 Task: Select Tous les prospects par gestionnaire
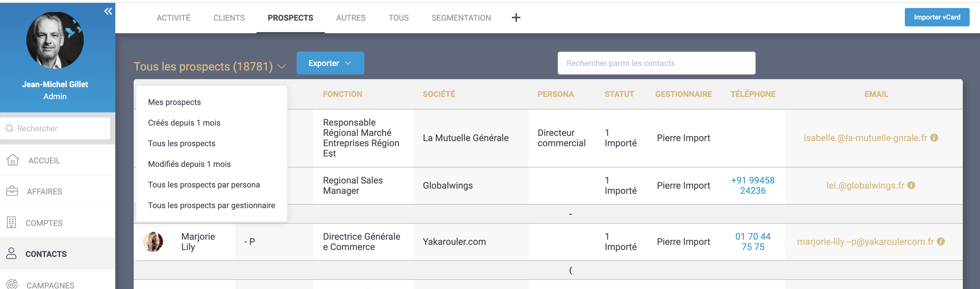(x=211, y=205)
